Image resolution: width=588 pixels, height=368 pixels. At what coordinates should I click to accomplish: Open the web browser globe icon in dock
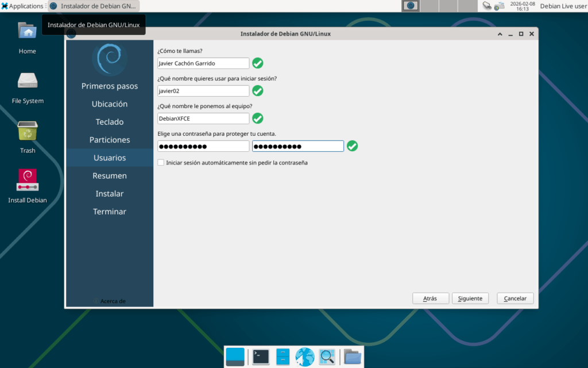point(304,357)
